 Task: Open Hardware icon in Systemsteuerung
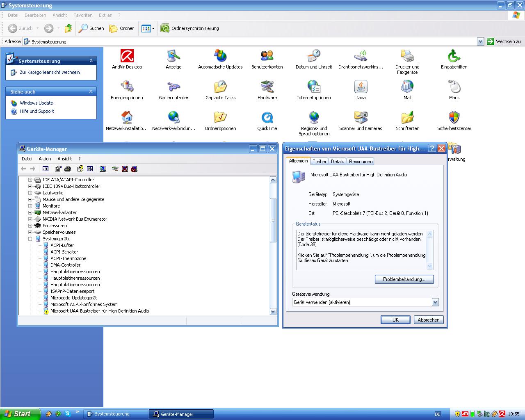tap(267, 90)
